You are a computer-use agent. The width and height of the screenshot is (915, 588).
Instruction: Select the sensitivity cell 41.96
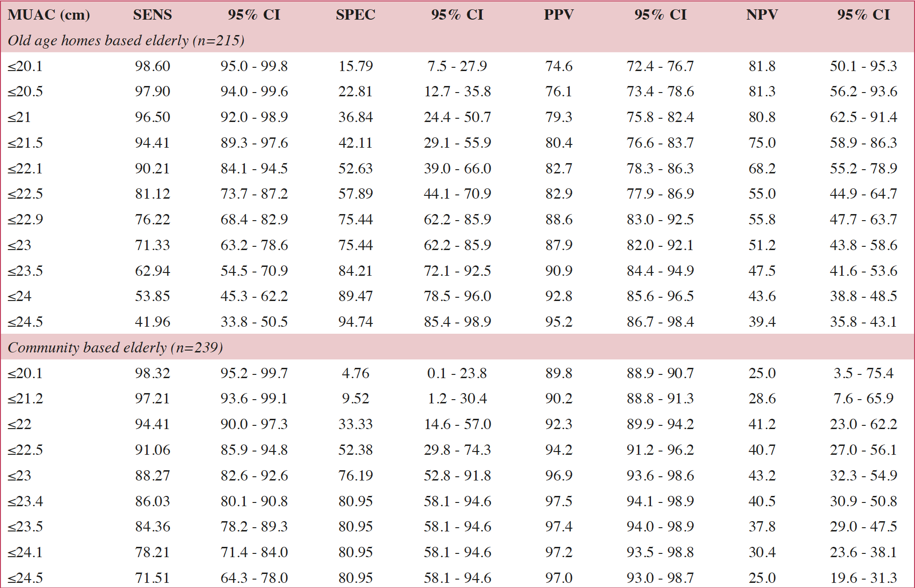[x=152, y=322]
